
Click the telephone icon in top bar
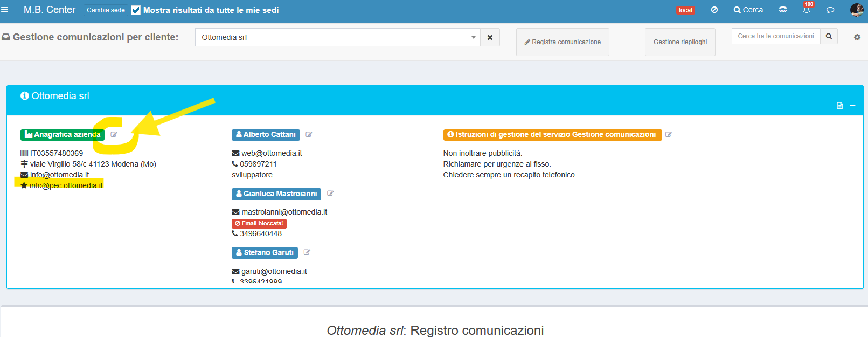point(783,10)
